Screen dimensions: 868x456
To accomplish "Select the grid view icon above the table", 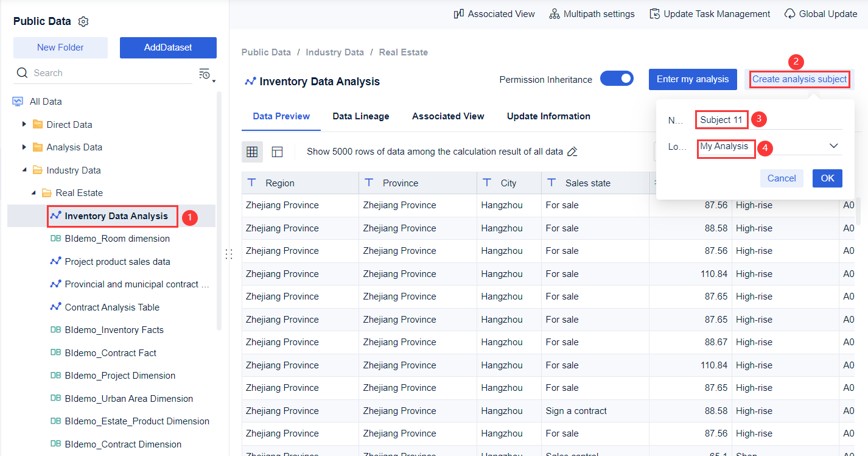I will point(252,152).
